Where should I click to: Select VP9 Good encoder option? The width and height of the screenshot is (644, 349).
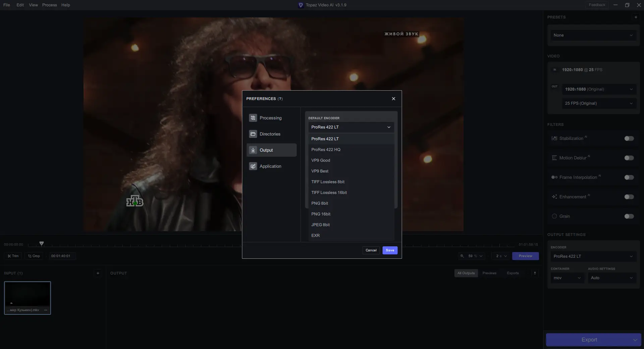click(351, 160)
